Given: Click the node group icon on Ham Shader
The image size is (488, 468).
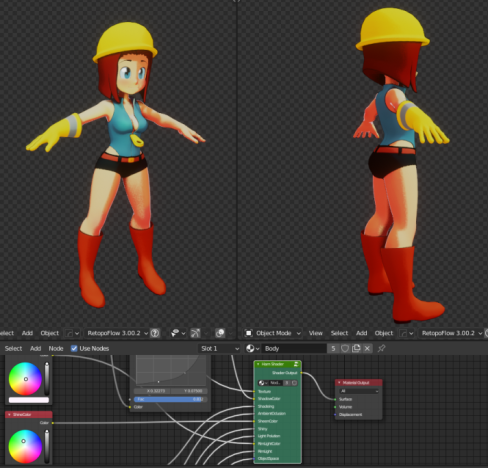Looking at the screenshot, I should tap(296, 364).
